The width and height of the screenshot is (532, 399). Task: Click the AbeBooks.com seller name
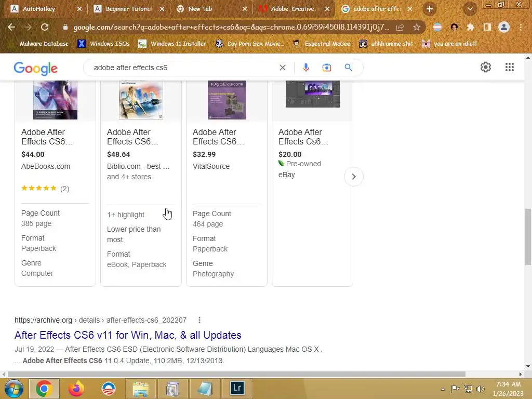(x=46, y=166)
